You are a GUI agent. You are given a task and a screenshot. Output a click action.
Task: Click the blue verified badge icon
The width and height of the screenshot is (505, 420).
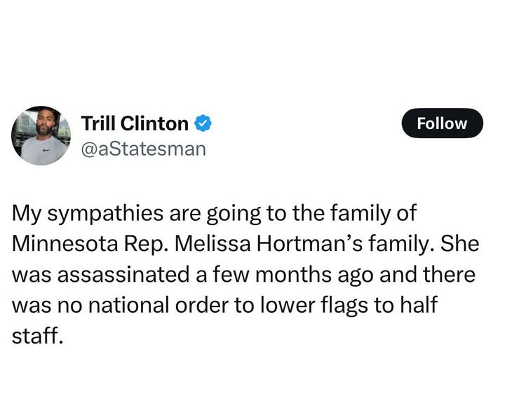pyautogui.click(x=203, y=124)
